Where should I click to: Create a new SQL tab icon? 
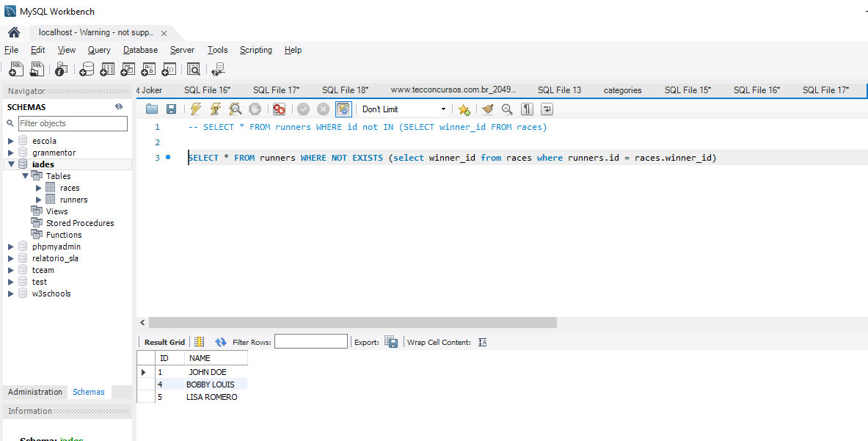pyautogui.click(x=16, y=69)
